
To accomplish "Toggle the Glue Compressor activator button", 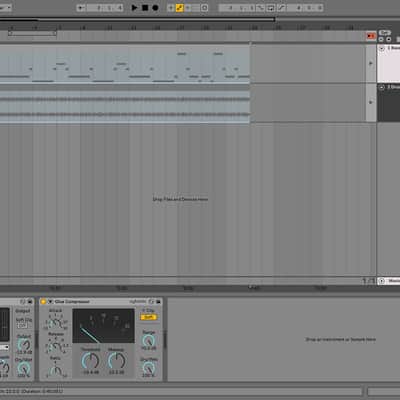I will click(x=43, y=302).
